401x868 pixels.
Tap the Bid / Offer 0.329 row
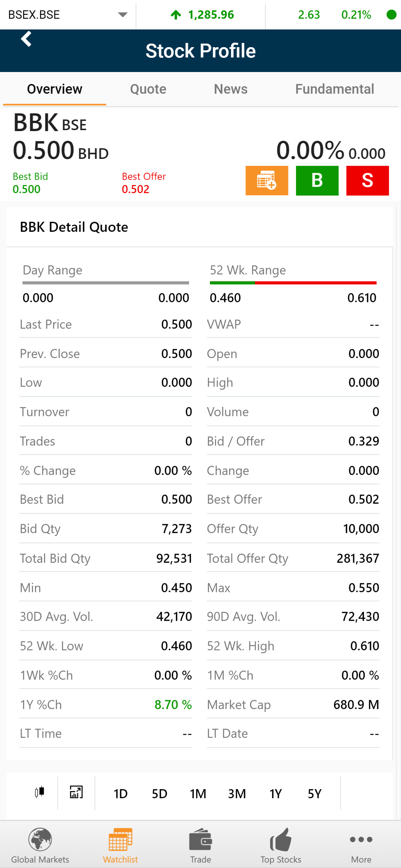click(293, 441)
